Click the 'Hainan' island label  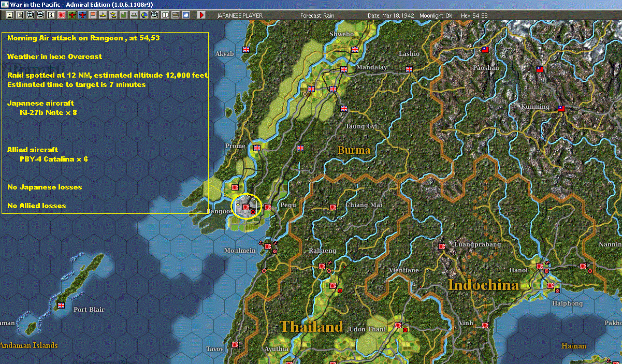574,346
